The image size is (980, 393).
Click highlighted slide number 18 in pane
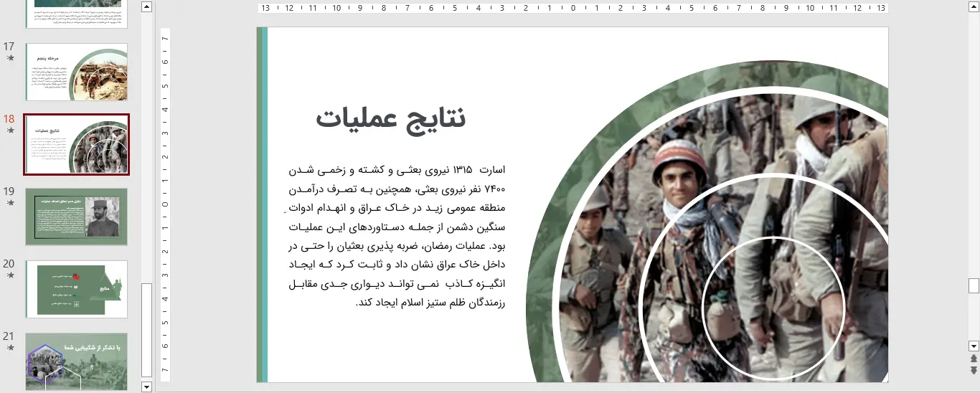point(9,119)
